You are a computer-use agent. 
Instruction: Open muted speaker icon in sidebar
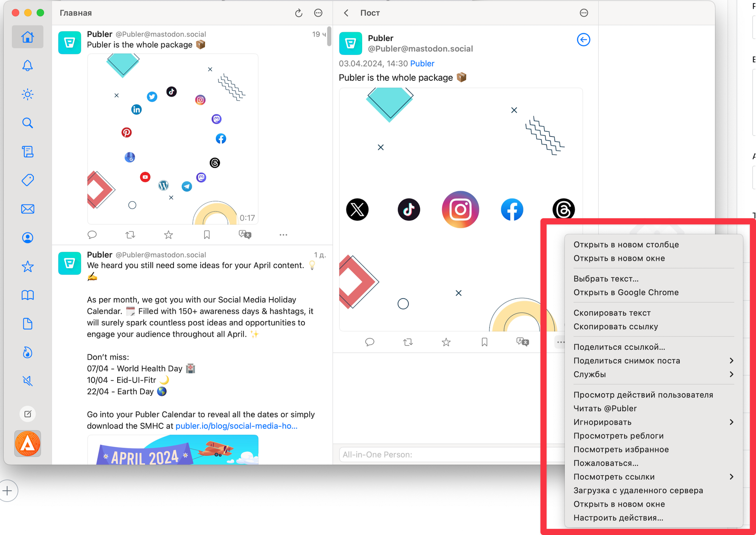tap(28, 381)
